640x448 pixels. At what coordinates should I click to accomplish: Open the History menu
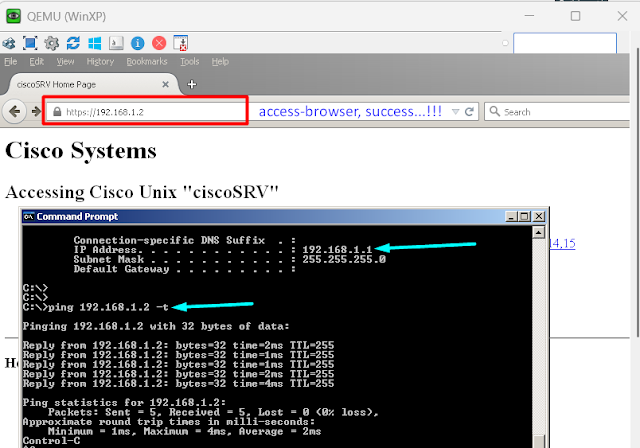pyautogui.click(x=100, y=62)
